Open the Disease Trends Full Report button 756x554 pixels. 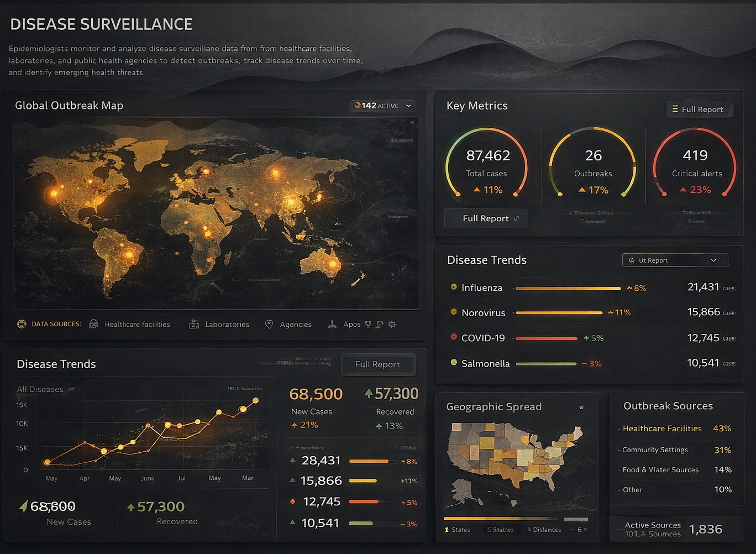[x=378, y=364]
